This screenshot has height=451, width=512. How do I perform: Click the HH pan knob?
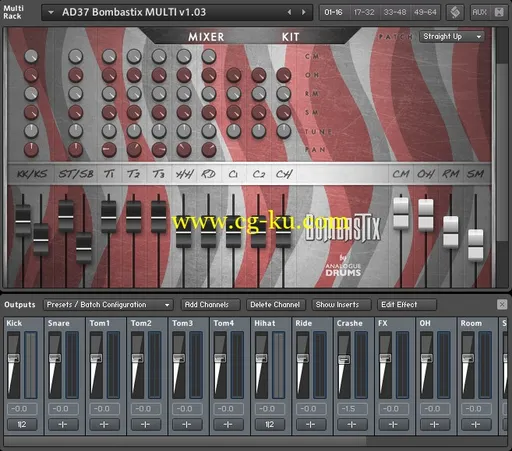pyautogui.click(x=184, y=150)
